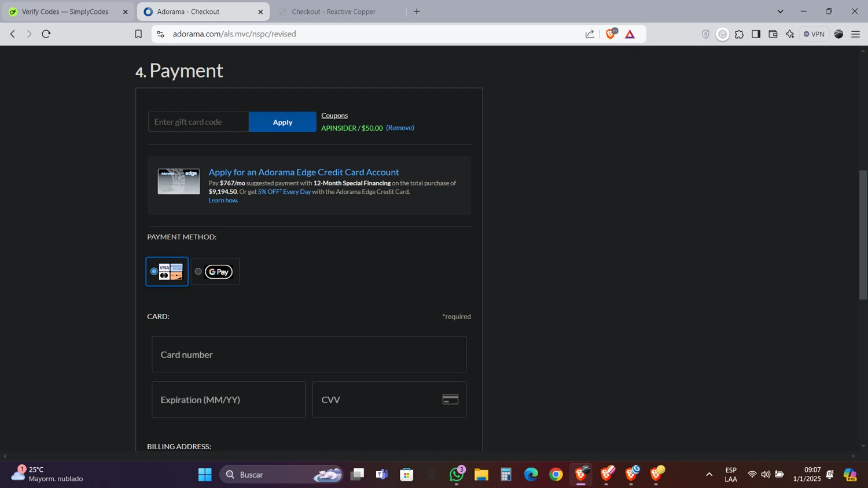Open Leo AI sparkle icon
This screenshot has width=868, height=488.
click(790, 34)
